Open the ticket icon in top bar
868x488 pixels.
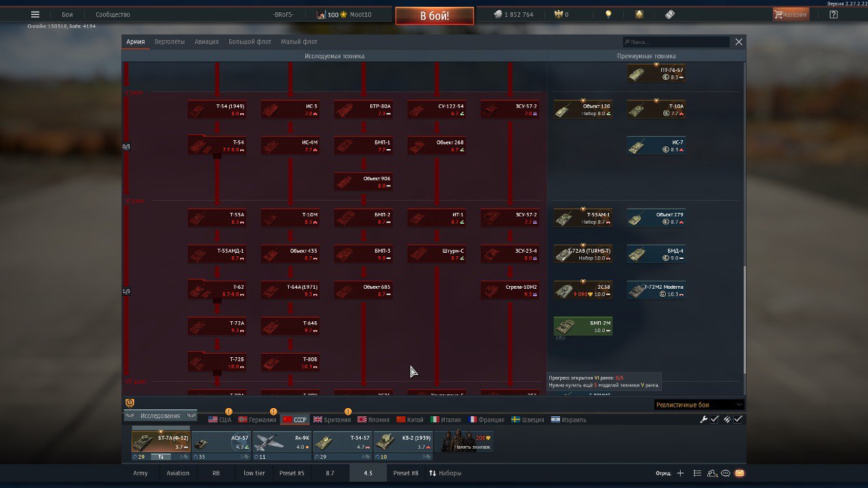tap(670, 14)
